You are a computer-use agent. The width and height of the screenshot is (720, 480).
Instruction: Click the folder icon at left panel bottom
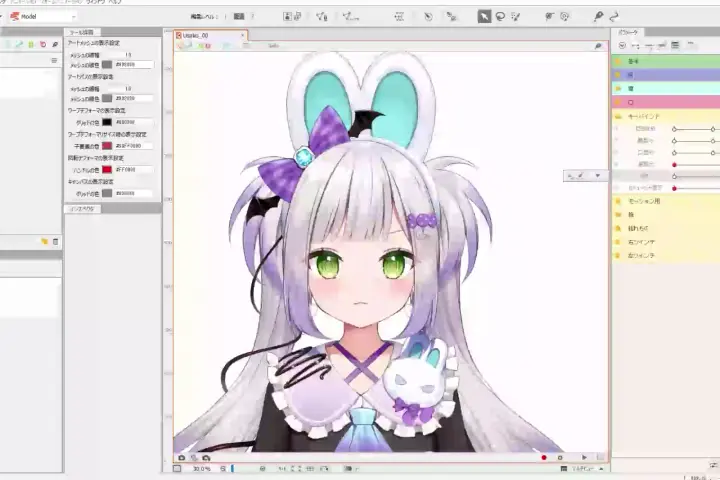[x=45, y=241]
